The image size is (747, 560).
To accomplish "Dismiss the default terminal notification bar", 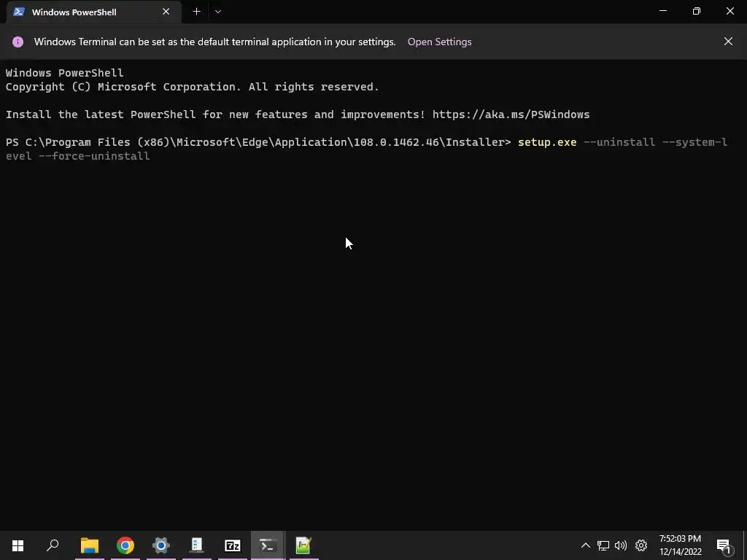I will coord(728,42).
